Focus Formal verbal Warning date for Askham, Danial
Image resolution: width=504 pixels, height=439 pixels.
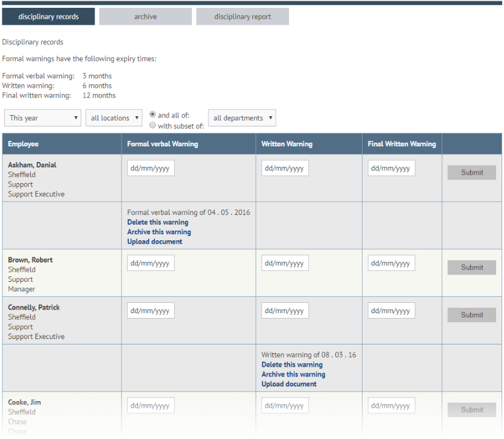151,168
